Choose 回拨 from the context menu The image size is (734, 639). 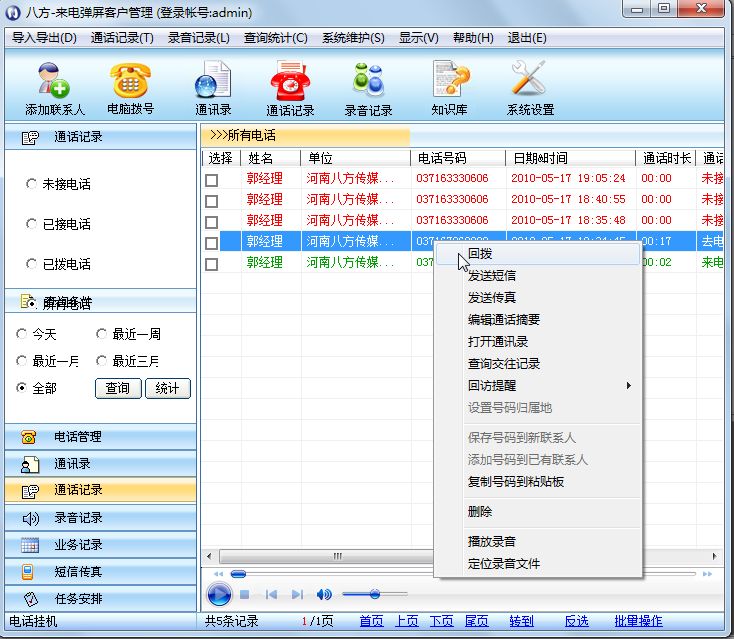(480, 254)
